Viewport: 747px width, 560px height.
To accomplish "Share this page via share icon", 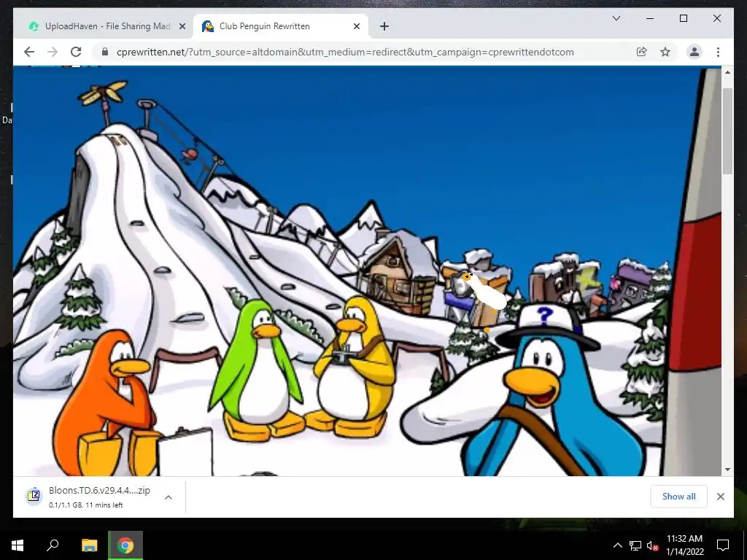I will (642, 52).
